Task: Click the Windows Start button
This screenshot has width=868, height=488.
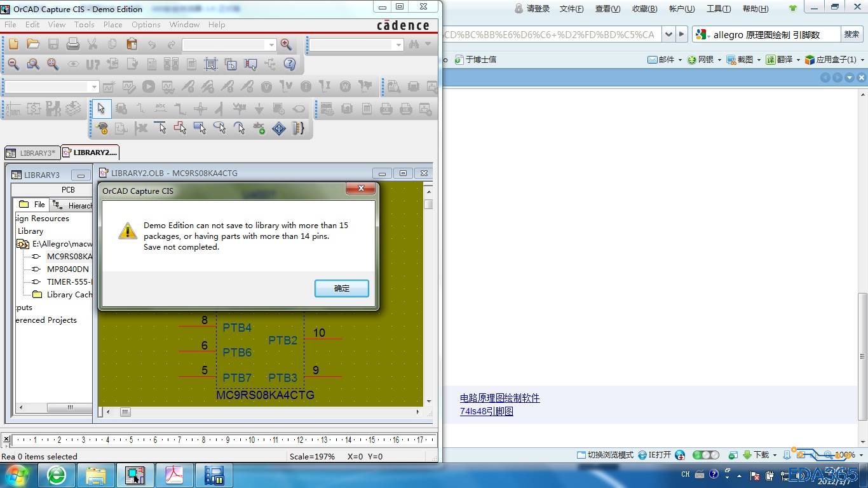Action: [x=17, y=475]
